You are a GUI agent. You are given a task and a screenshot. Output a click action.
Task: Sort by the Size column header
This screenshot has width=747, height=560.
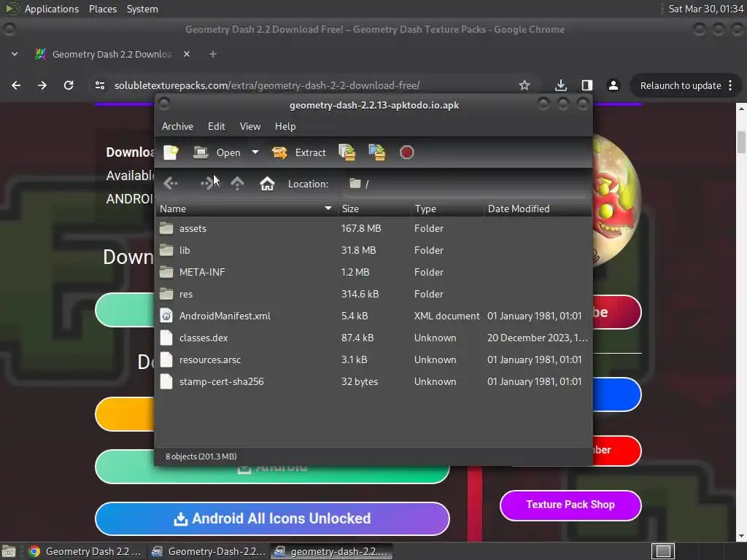[374, 209]
